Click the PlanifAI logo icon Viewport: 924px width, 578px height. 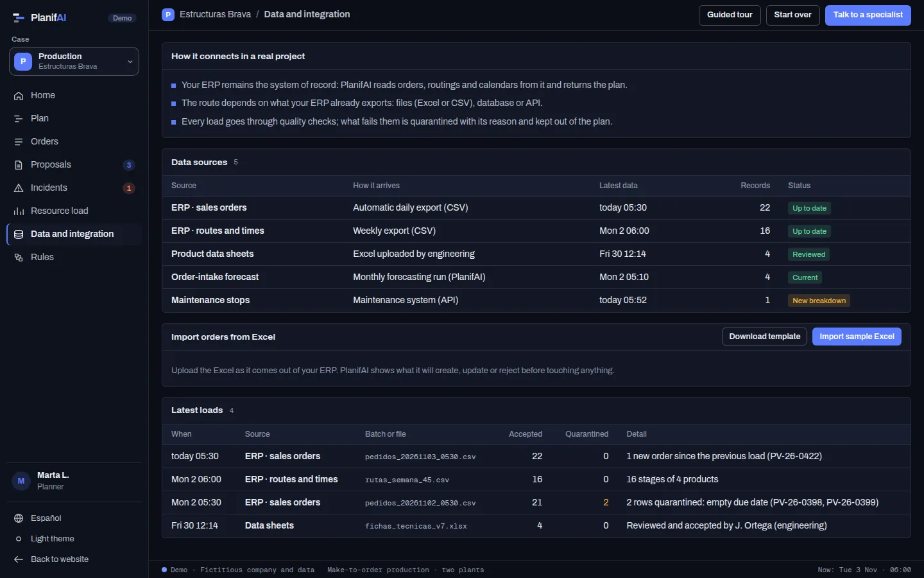click(18, 18)
